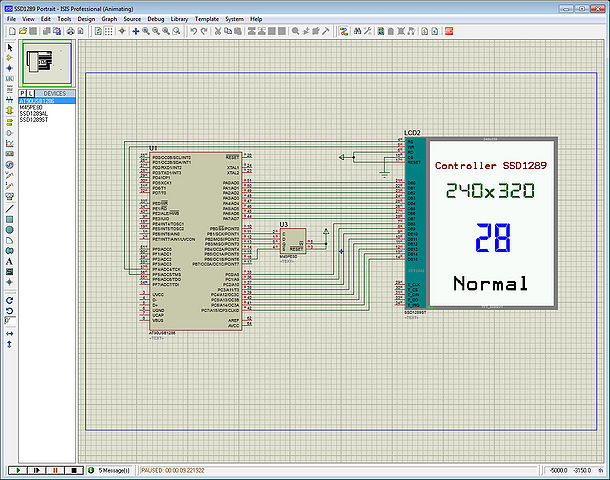This screenshot has width=610, height=480.
Task: Select the 2D Graphics Arc tool
Action: 10,240
